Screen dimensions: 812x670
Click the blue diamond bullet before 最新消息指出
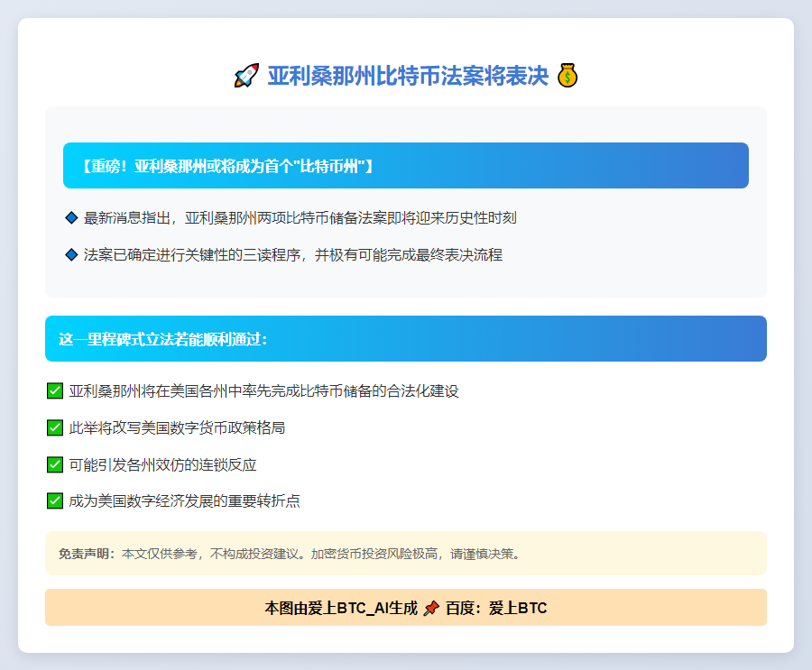tap(71, 218)
